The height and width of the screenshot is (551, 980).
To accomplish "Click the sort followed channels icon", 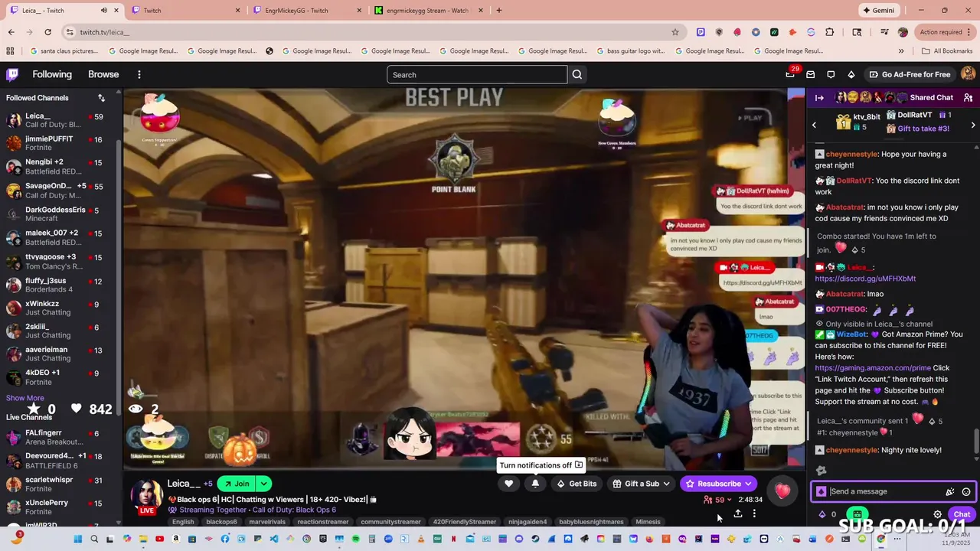I will [x=101, y=98].
